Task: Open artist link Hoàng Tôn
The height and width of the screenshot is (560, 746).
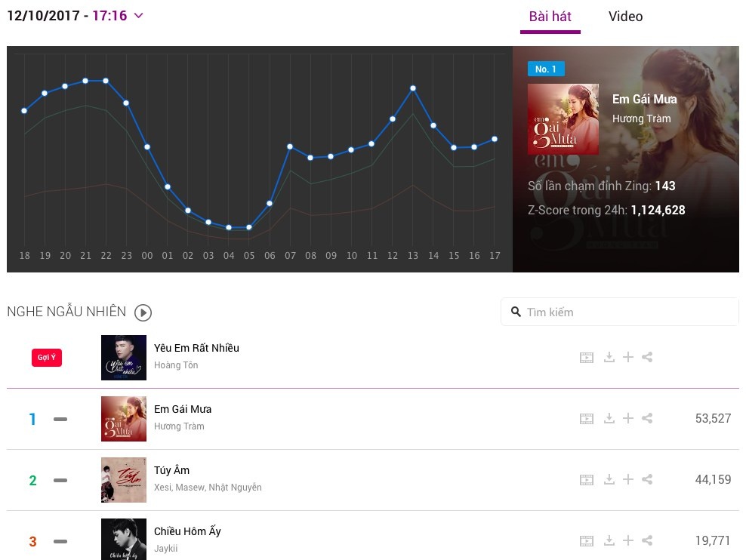Action: pyautogui.click(x=176, y=365)
